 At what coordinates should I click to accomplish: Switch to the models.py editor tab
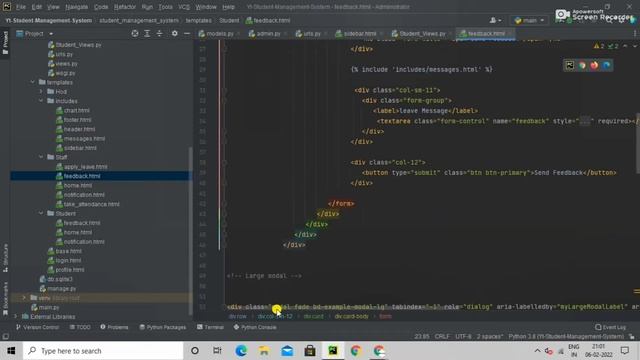[219, 33]
